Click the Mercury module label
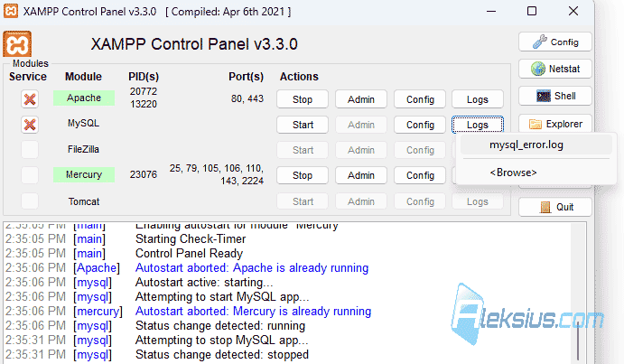Image resolution: width=624 pixels, height=364 pixels. (x=84, y=174)
